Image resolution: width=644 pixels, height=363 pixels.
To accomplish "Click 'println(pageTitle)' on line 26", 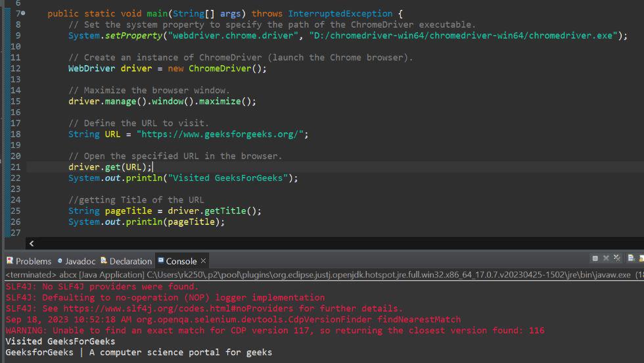I will click(x=173, y=222).
